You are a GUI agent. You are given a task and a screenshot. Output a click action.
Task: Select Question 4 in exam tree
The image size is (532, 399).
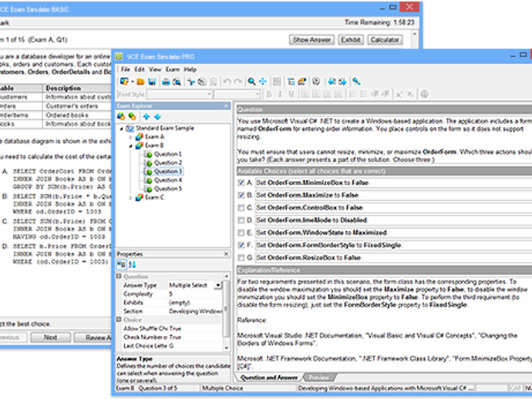[x=167, y=180]
